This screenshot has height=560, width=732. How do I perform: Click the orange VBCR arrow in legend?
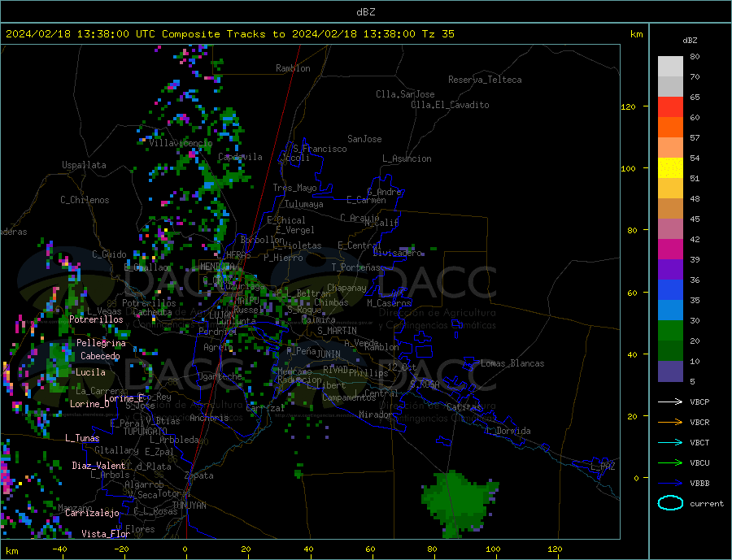coord(672,422)
